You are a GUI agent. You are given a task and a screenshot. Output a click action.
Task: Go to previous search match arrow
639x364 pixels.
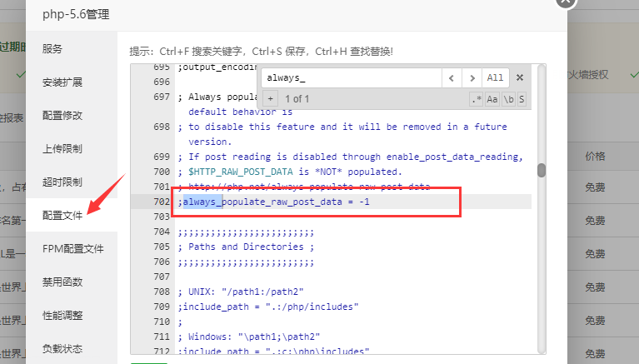pyautogui.click(x=452, y=77)
